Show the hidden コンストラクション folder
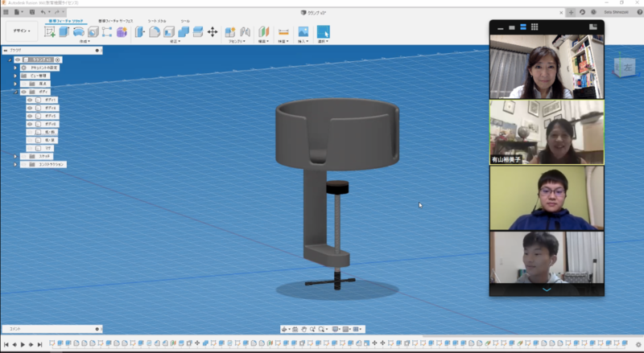The width and height of the screenshot is (644, 353). coord(23,164)
